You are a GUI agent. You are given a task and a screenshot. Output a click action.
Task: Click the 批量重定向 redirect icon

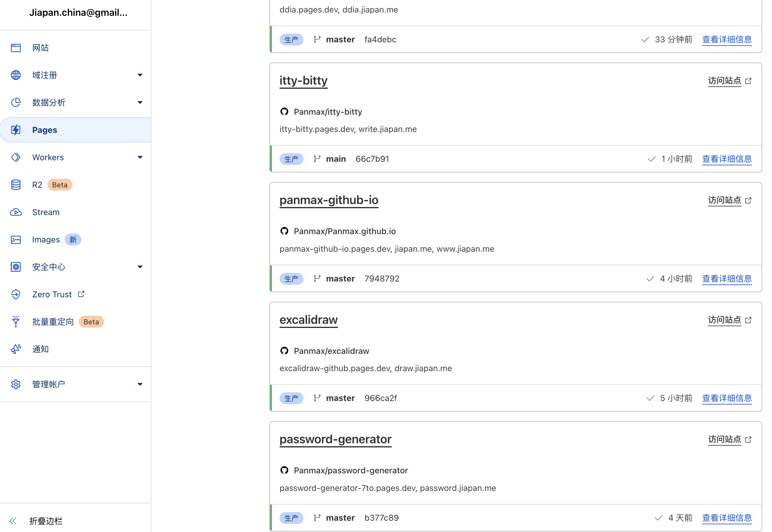coord(16,322)
